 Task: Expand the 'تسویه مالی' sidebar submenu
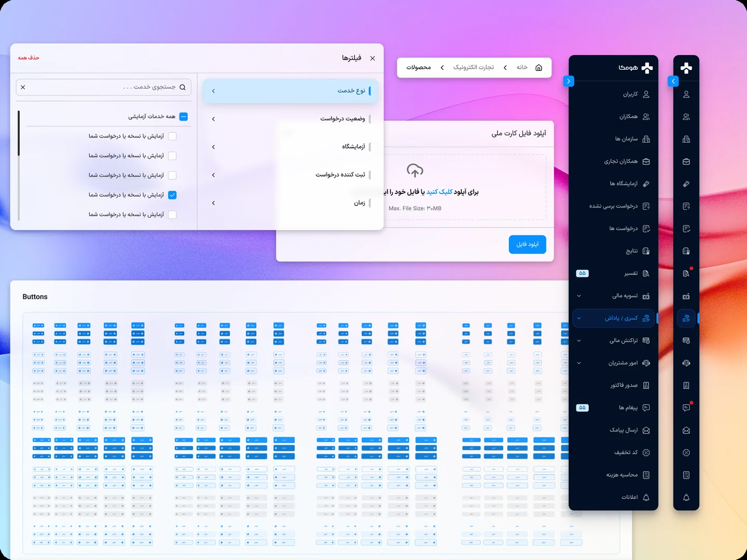(x=579, y=296)
